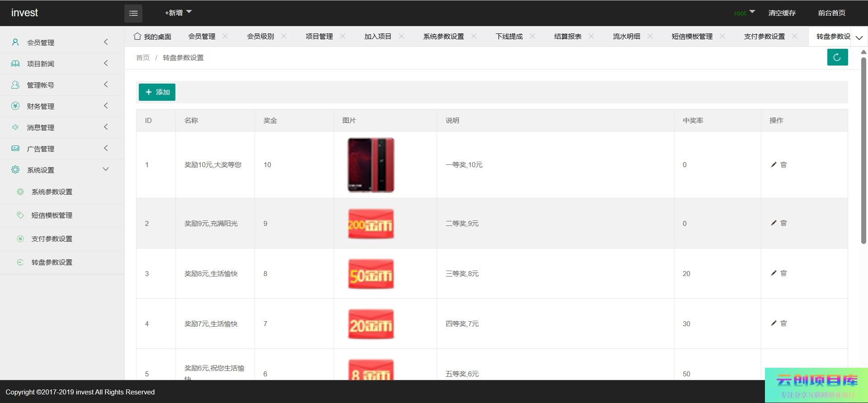Click trash icon for row 4
The height and width of the screenshot is (403, 868).
(x=784, y=323)
